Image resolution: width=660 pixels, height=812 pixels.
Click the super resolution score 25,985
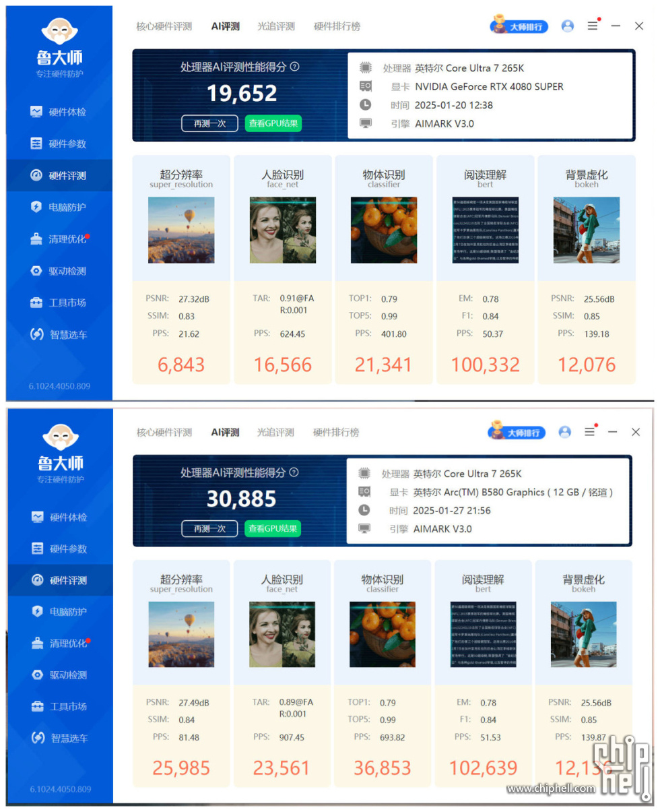point(181,768)
